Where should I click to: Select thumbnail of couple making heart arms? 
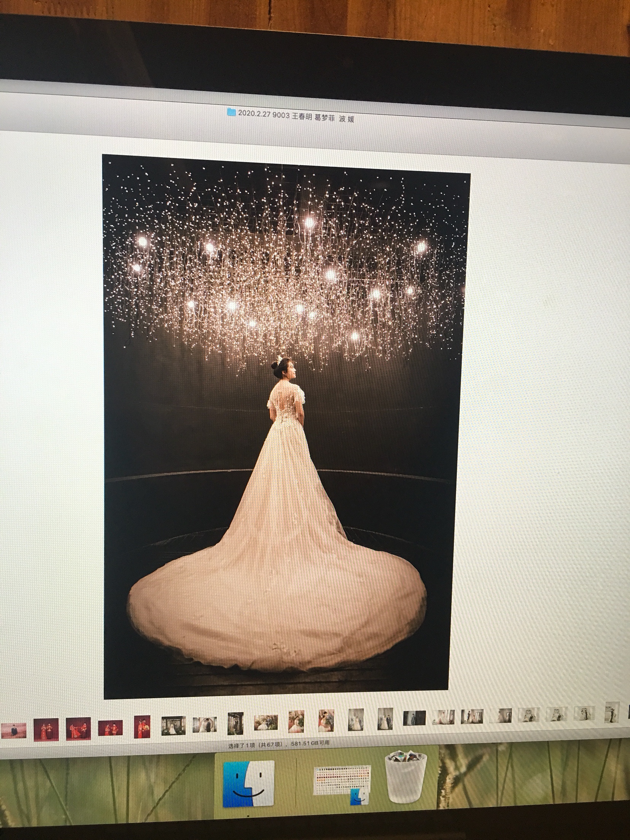204,725
